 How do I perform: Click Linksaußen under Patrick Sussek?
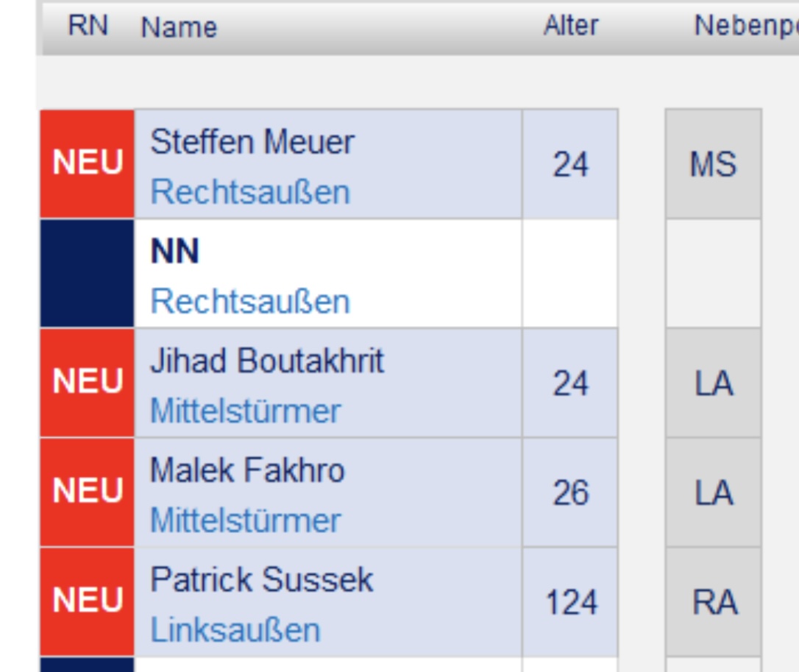click(235, 630)
